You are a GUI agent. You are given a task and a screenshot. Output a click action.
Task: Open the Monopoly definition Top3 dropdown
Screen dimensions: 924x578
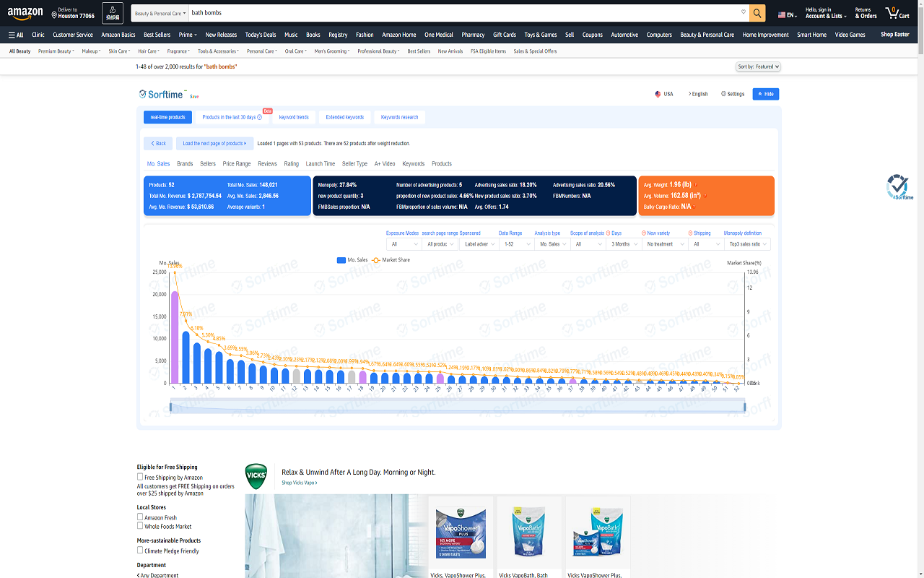[x=747, y=244]
